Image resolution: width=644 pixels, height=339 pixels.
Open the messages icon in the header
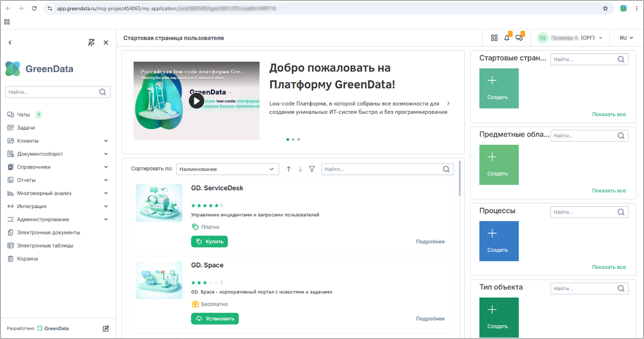tap(519, 38)
